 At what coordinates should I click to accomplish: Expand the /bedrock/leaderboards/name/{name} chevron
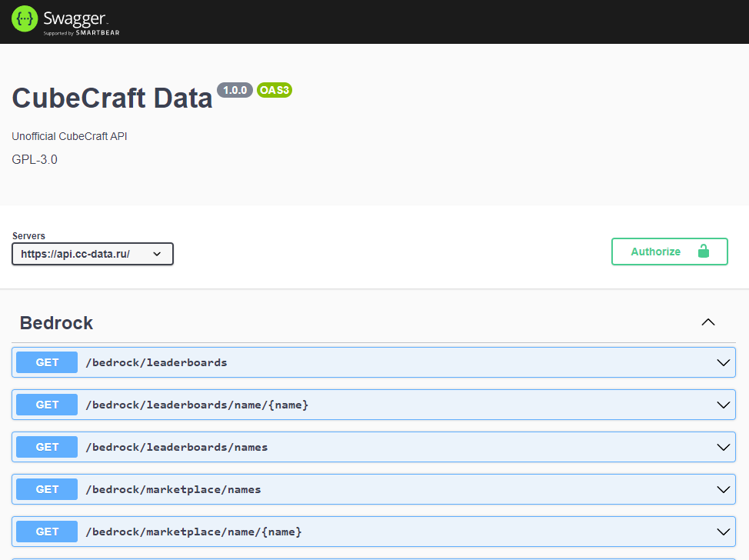tap(723, 405)
